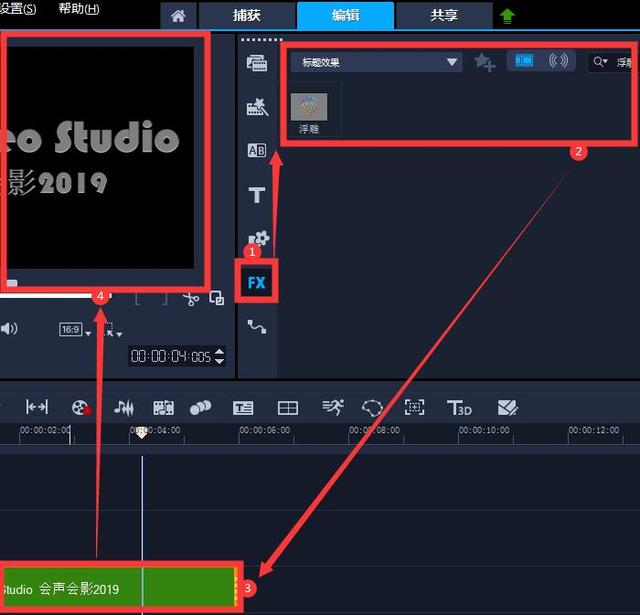Expand the 标题效果 filter category dropdown
This screenshot has width=640, height=615.
376,62
